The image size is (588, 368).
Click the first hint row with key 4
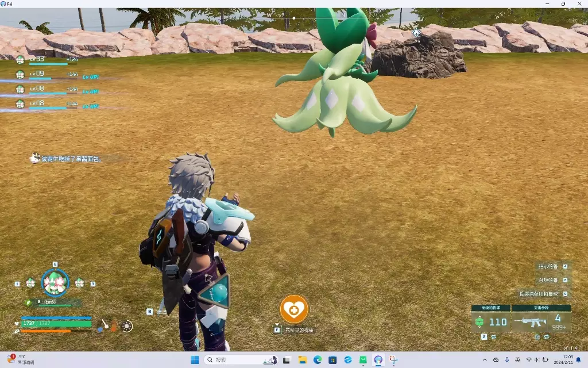553,266
